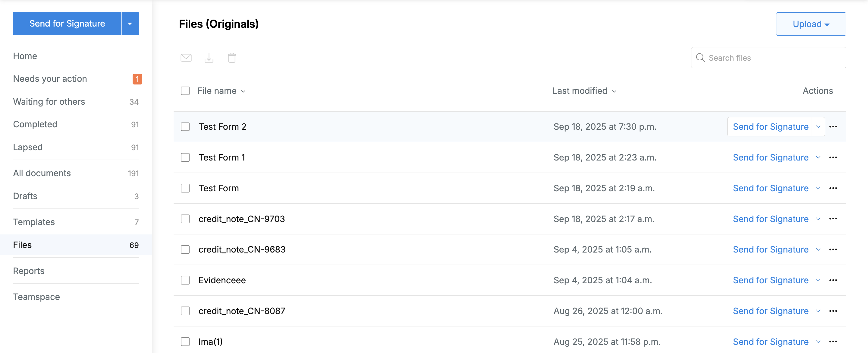Expand signature dropdown arrow for credit_note_CN-8087
Screen dimensions: 868x353
point(818,311)
